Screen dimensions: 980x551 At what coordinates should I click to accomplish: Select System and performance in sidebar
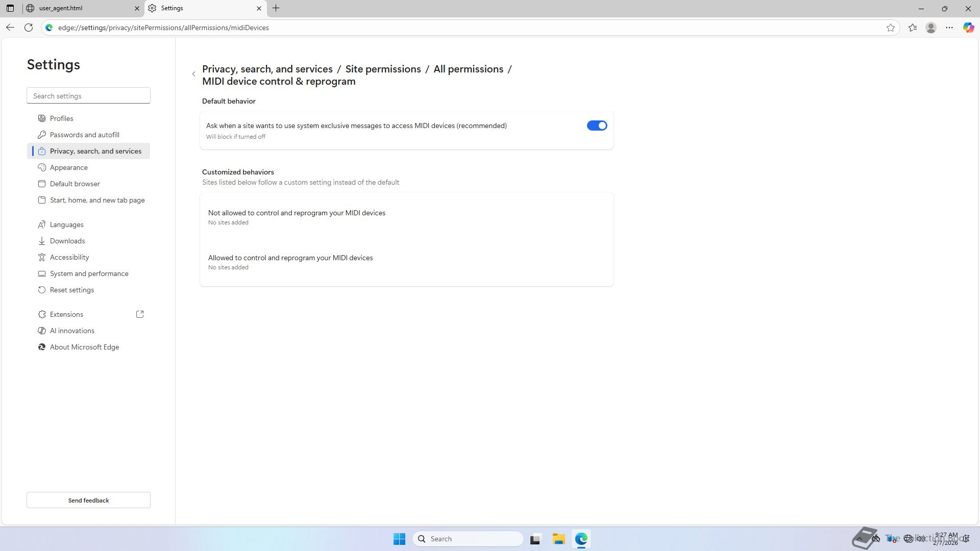89,273
